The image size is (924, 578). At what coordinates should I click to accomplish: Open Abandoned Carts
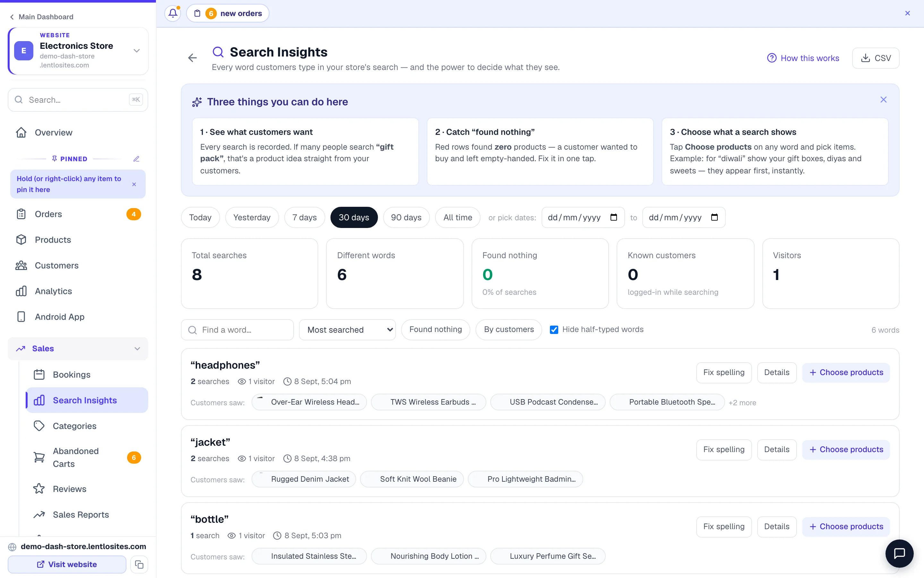pos(87,457)
